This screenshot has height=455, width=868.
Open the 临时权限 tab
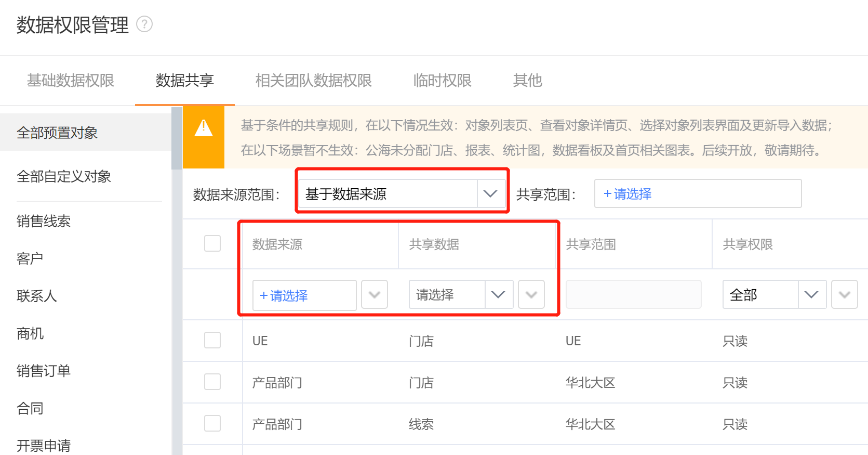[x=443, y=81]
